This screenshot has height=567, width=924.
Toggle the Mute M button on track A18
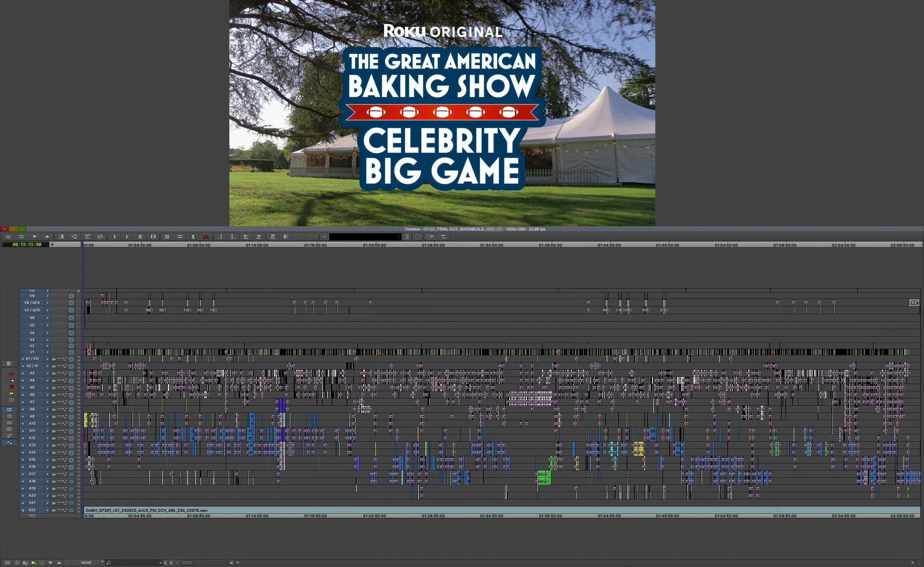(x=79, y=483)
